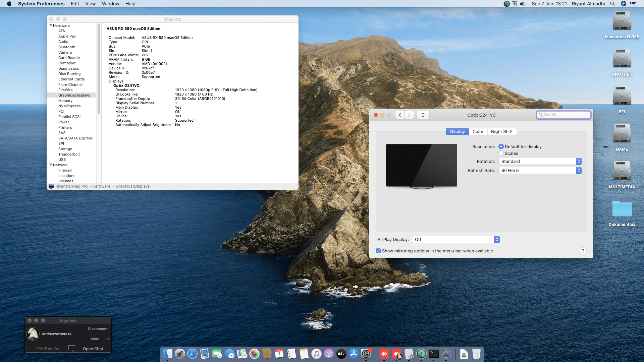
Task: Open the Help menu
Action: [x=130, y=4]
